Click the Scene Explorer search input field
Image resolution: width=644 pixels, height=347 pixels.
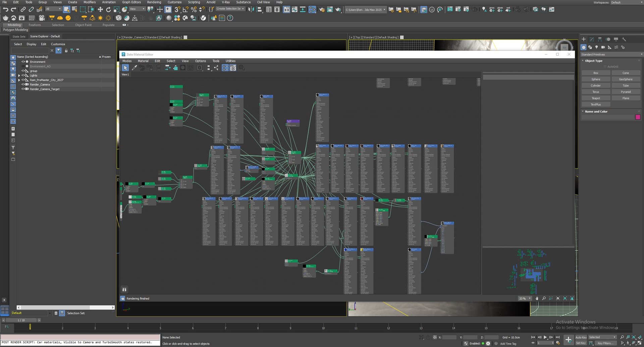pyautogui.click(x=30, y=51)
